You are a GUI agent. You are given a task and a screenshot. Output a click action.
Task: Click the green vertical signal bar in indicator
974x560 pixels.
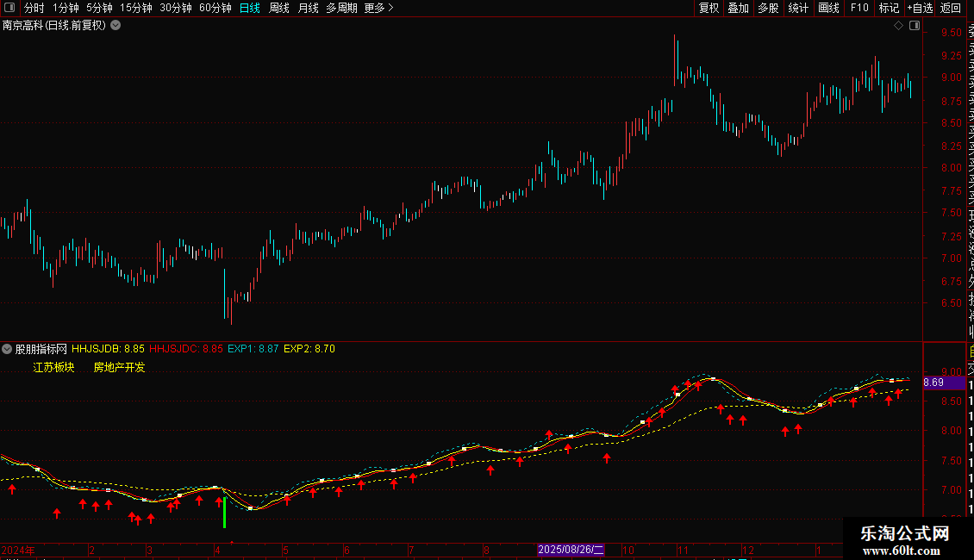tap(224, 513)
